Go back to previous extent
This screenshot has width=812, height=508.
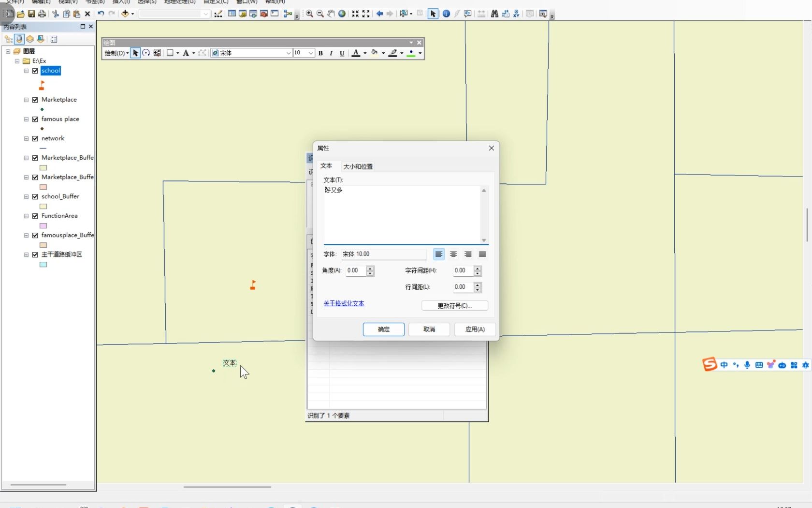pos(379,14)
